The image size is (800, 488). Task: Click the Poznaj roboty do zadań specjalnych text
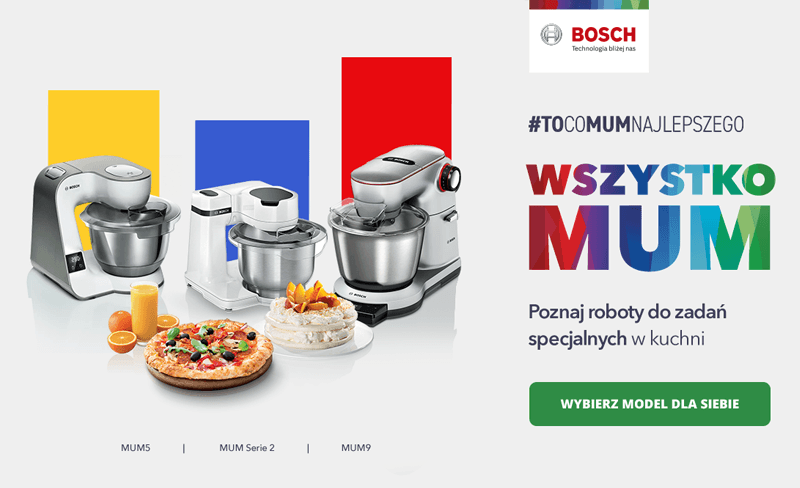click(627, 325)
